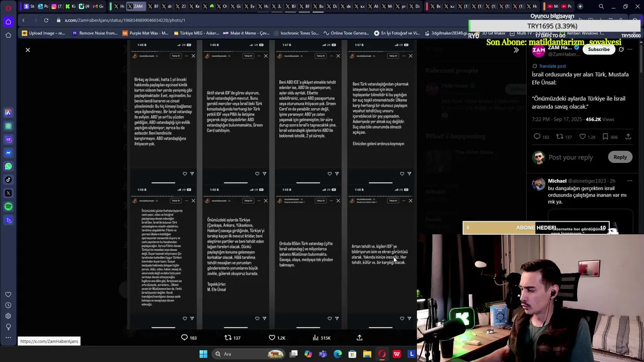Collapse the tweet side panel with double chevron

pos(516,50)
